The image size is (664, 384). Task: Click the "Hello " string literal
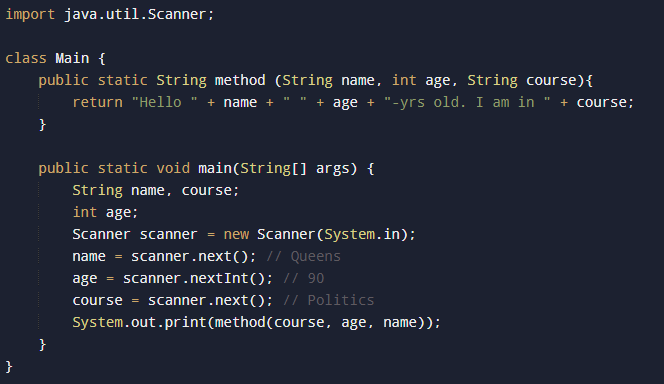point(164,102)
